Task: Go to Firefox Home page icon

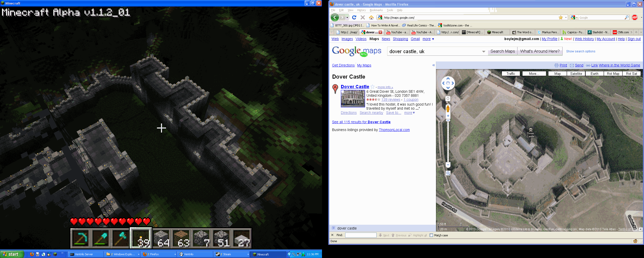Action: tap(371, 17)
